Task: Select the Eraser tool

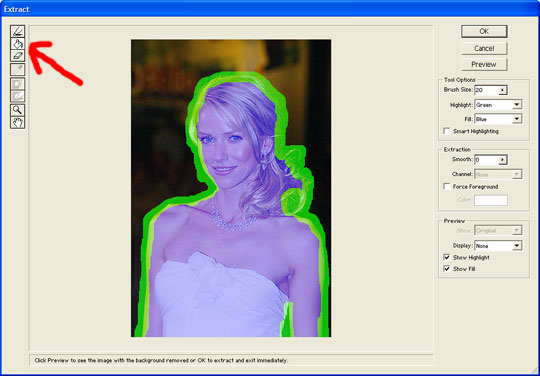Action: (x=18, y=55)
